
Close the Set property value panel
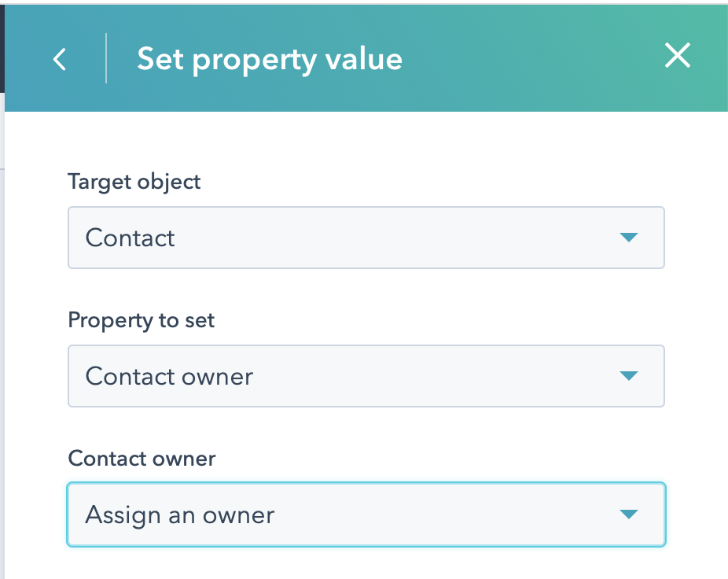677,56
